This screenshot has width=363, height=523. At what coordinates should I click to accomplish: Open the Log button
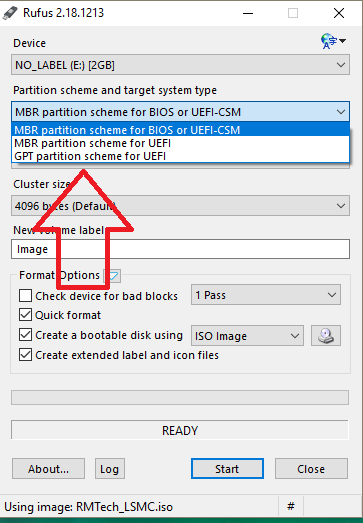110,469
